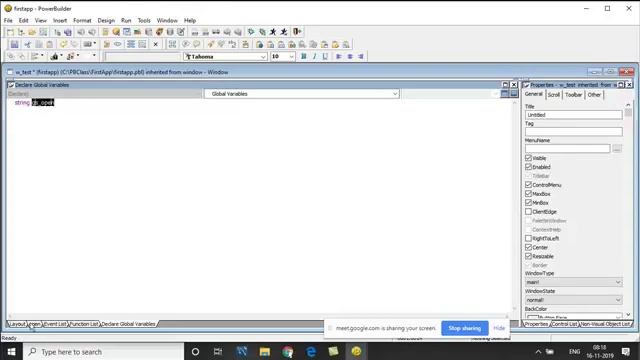Open Microsoft Edge from taskbar

click(x=311, y=351)
